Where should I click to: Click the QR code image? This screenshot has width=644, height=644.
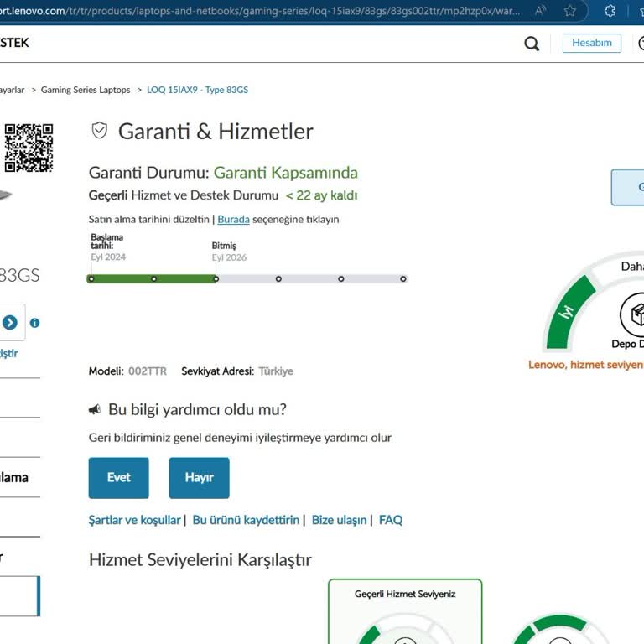(x=29, y=148)
